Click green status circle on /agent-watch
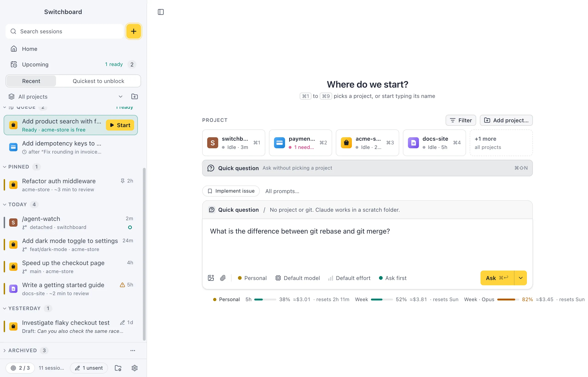 pos(130,227)
